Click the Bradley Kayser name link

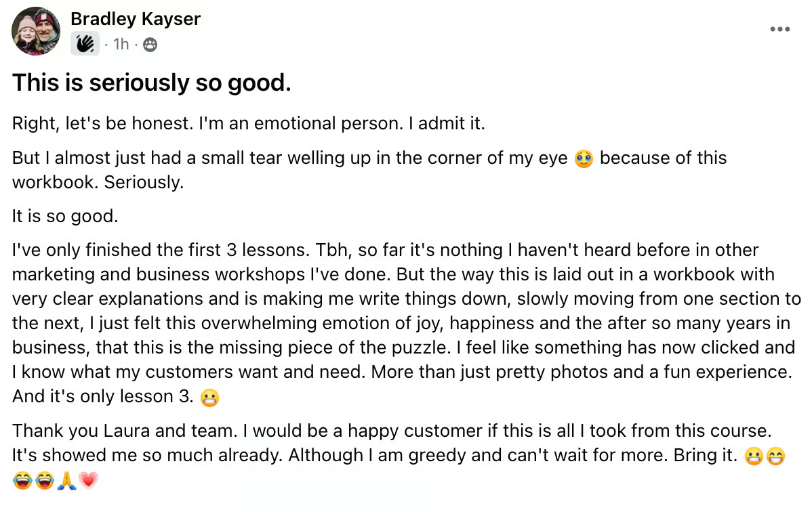click(135, 19)
